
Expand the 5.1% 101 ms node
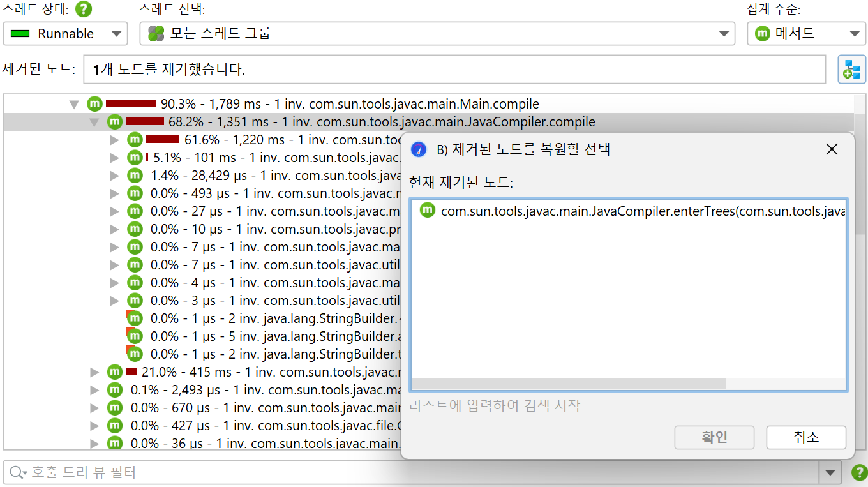pos(115,158)
